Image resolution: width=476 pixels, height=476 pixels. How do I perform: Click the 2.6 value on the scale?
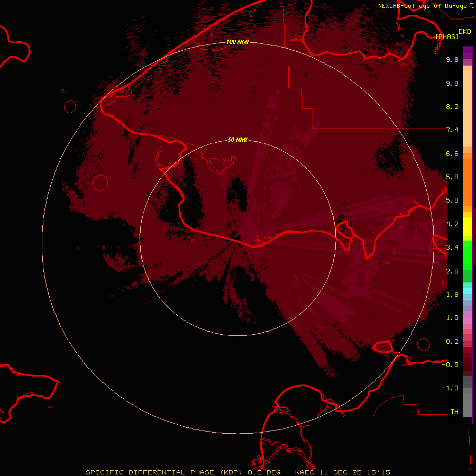[452, 271]
